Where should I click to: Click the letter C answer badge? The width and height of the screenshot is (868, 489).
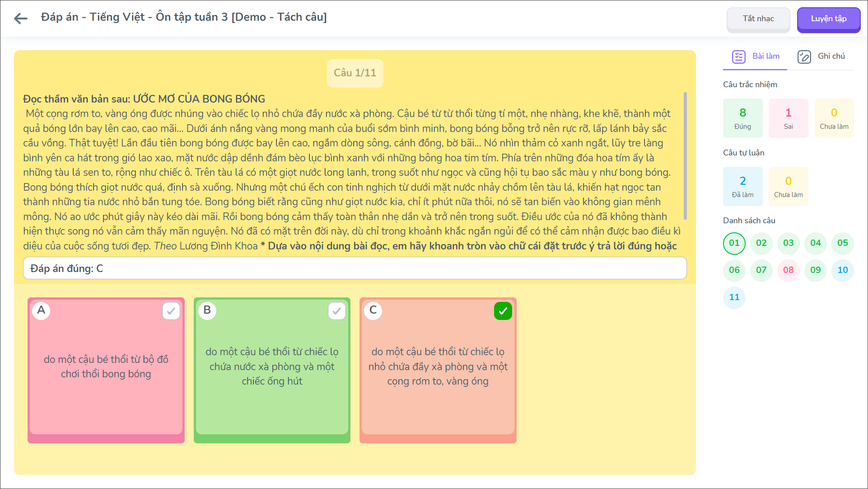coord(373,310)
